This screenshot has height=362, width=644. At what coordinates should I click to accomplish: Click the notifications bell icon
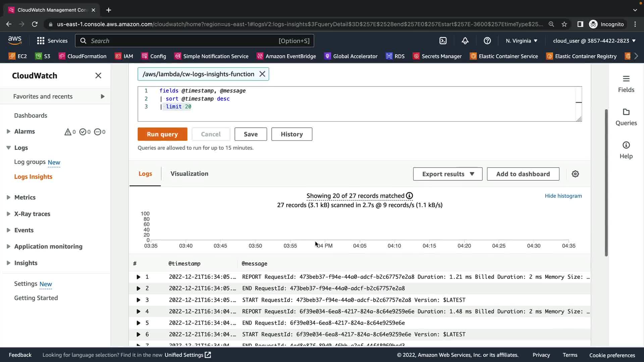465,41
